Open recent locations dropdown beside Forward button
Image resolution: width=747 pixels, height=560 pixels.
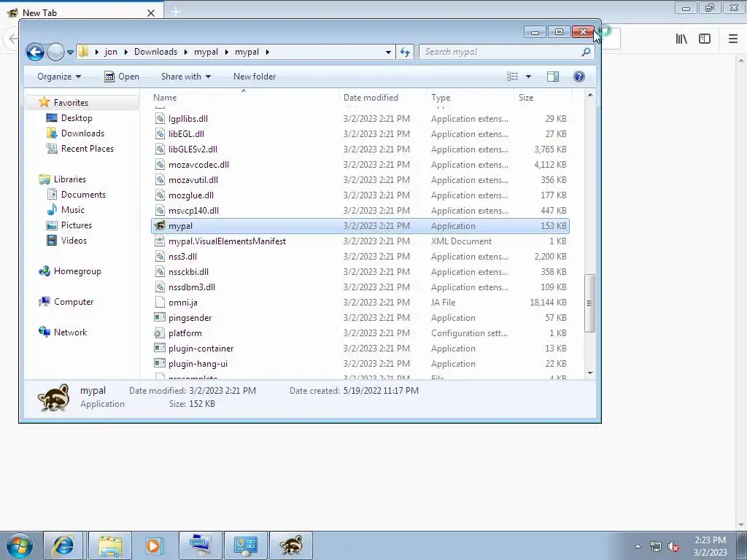click(x=70, y=52)
